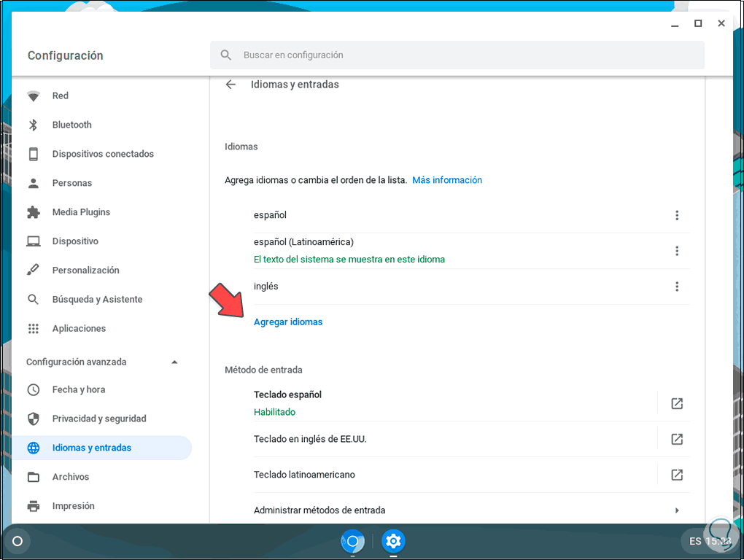Click the Búsqueda y Asistente magnifier icon

[34, 299]
